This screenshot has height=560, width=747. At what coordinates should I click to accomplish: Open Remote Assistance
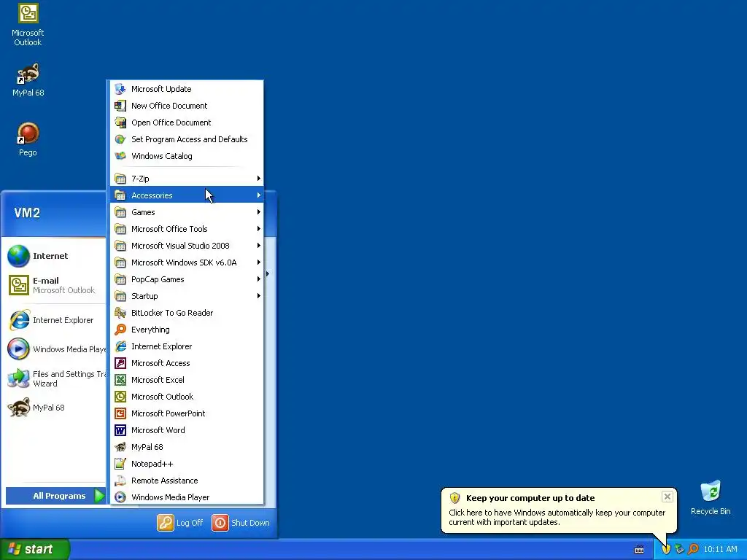pos(186,481)
